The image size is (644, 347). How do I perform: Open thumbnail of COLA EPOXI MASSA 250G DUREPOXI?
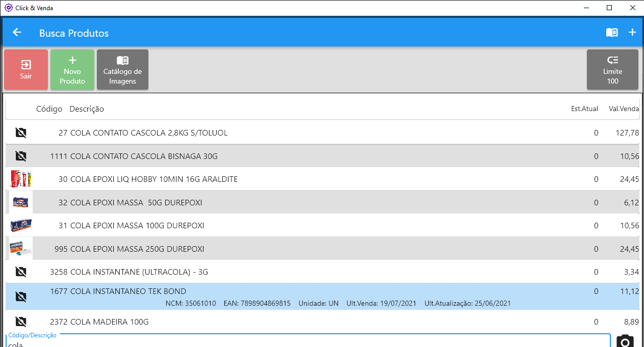(21, 249)
